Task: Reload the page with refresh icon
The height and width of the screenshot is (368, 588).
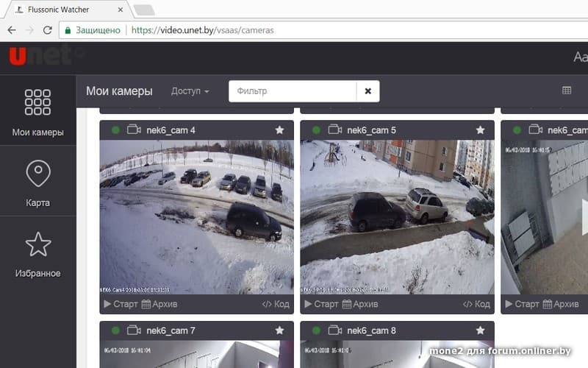Action: coord(47,30)
